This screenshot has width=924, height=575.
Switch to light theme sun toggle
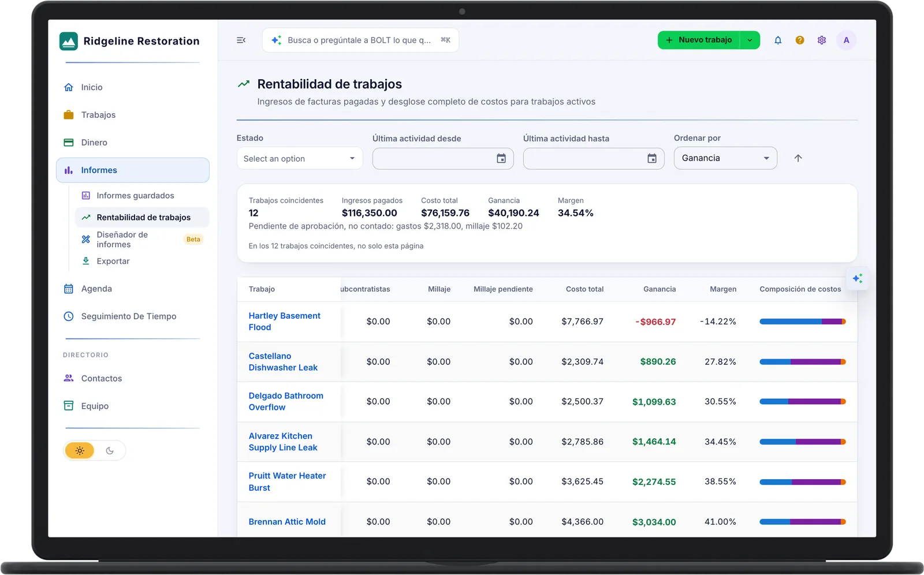80,451
